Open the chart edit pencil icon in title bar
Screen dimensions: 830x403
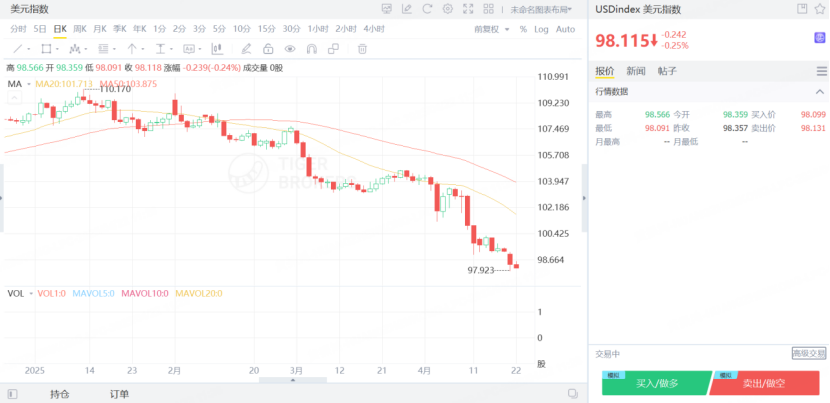(407, 9)
